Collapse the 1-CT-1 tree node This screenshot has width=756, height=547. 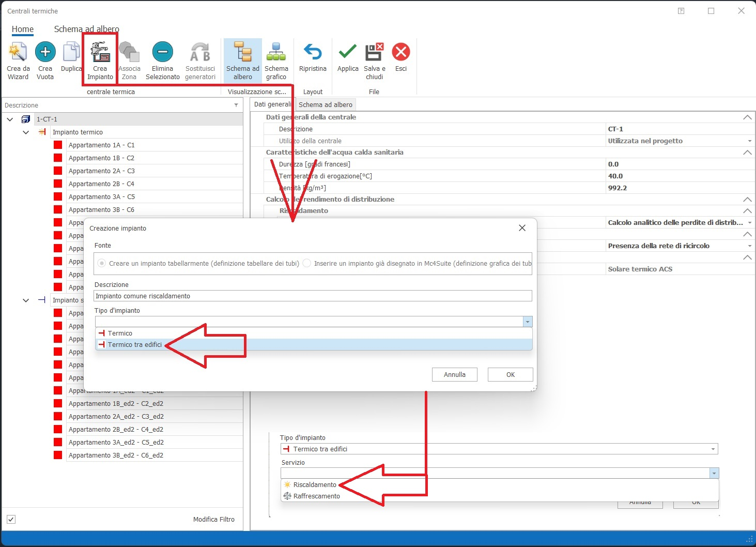point(10,119)
